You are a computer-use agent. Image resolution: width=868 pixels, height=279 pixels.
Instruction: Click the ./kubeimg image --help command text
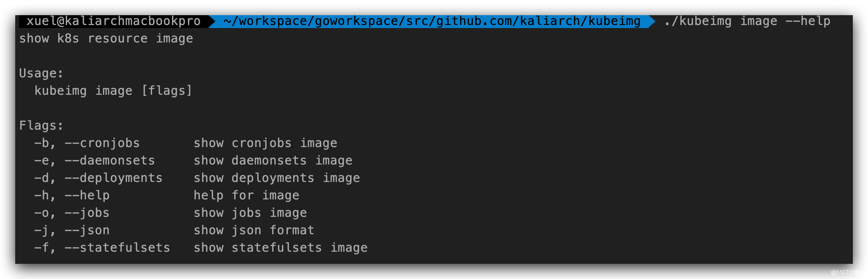click(747, 21)
